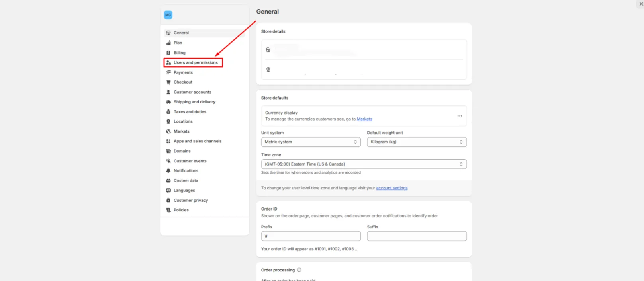This screenshot has height=281, width=644.
Task: Click the Domains icon
Action: tap(168, 151)
